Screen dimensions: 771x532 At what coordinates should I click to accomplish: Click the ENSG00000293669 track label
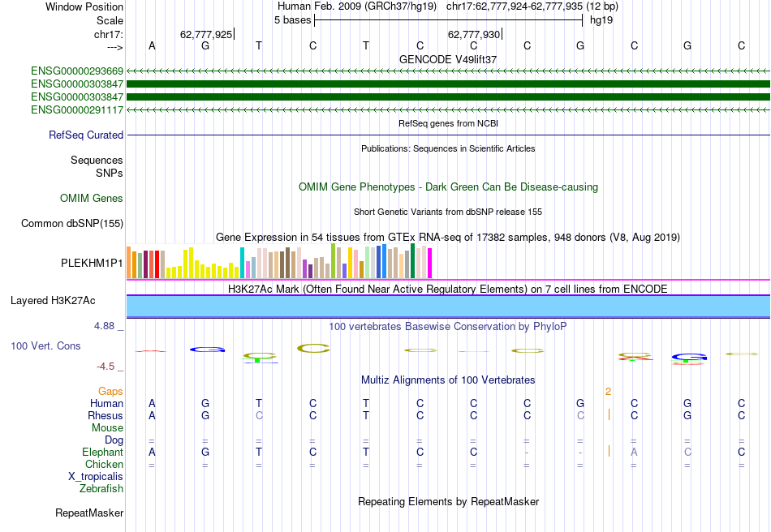77,71
